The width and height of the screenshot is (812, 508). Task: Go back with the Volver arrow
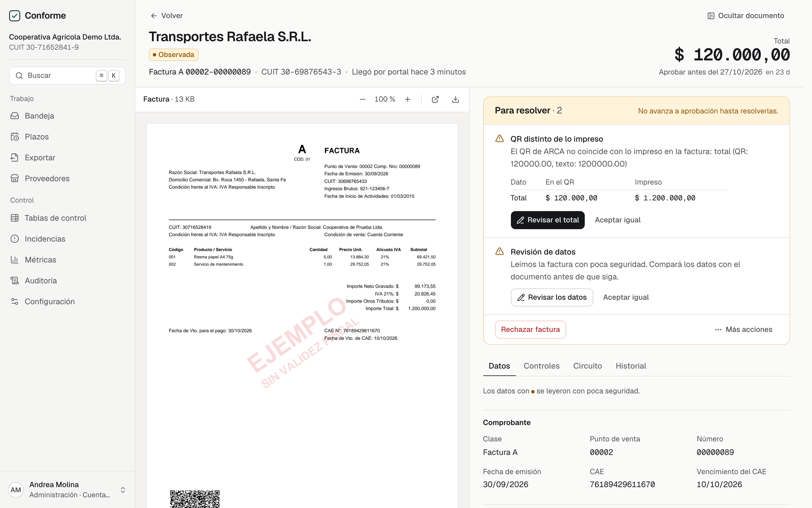167,16
